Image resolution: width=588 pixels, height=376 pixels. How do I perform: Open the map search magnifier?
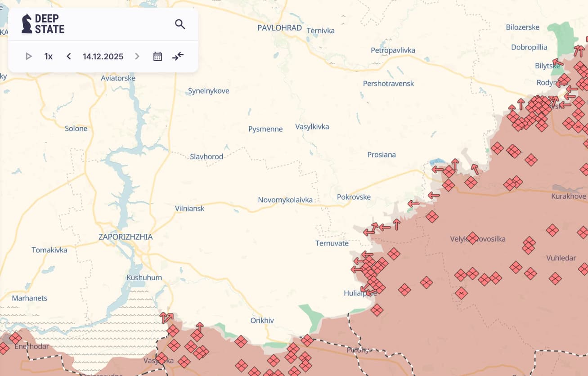[180, 24]
